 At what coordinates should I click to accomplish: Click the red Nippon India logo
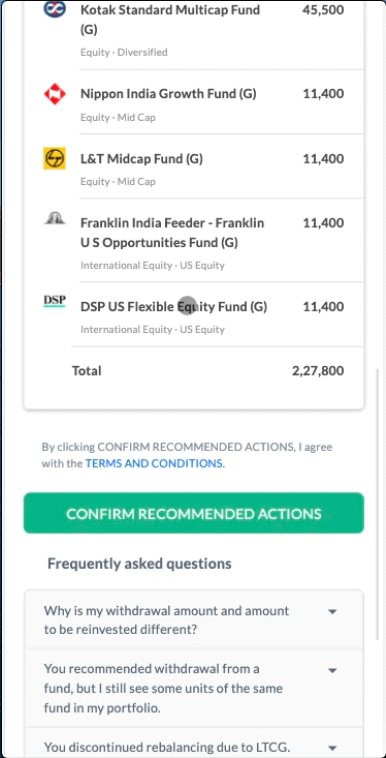coord(54,94)
